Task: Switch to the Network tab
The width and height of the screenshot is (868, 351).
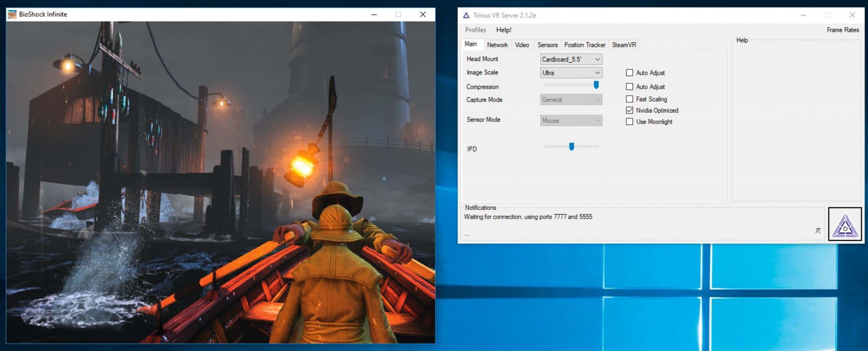Action: pyautogui.click(x=497, y=45)
